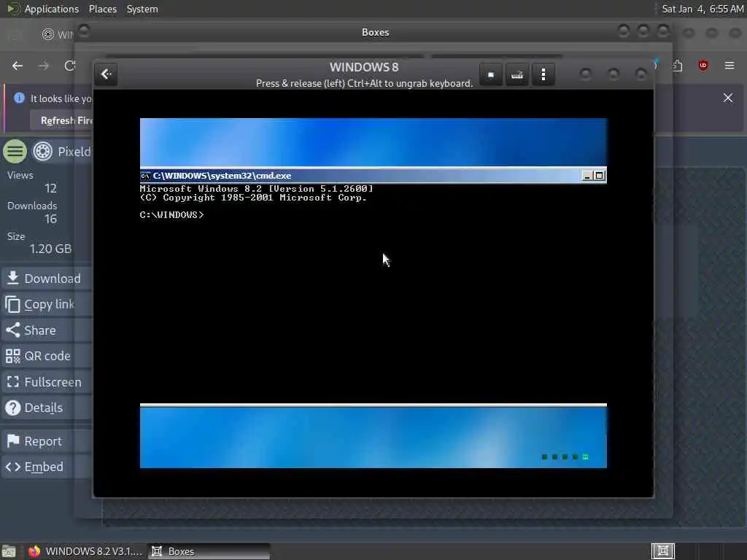Click the Firefox forward arrow
The width and height of the screenshot is (747, 560).
pyautogui.click(x=44, y=66)
